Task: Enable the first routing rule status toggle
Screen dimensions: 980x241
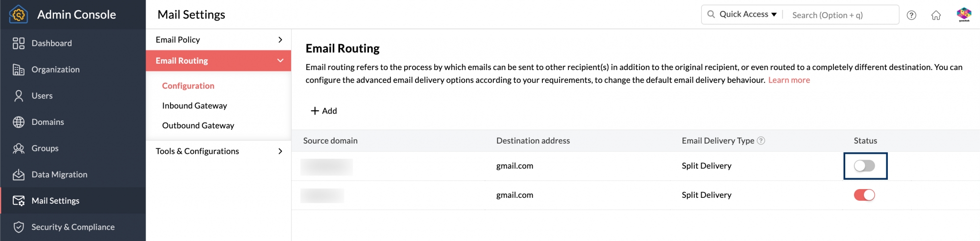Action: [864, 166]
